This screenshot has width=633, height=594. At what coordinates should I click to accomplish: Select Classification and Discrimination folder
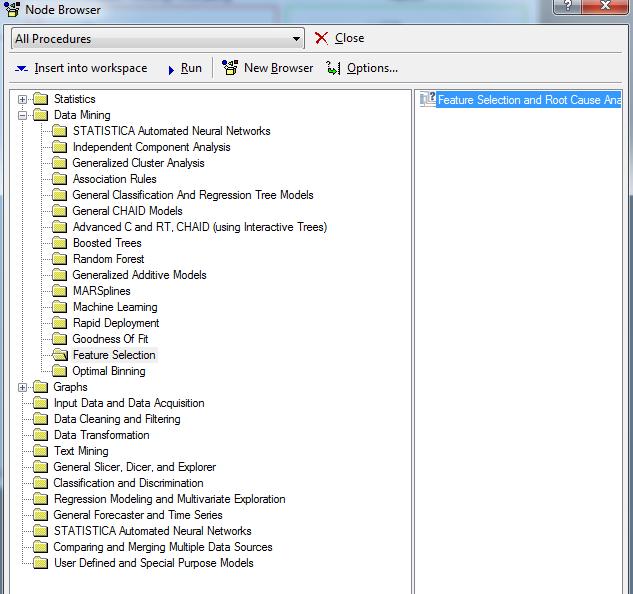coord(128,483)
